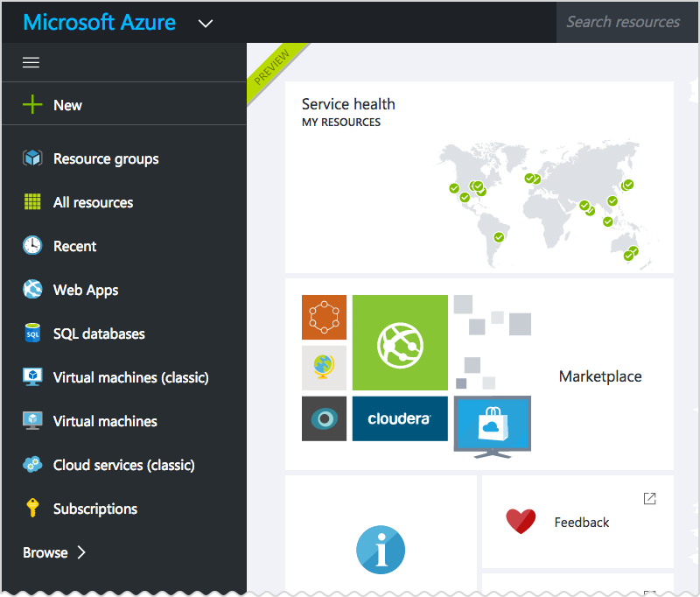Select the All resources grid icon
The height and width of the screenshot is (597, 700).
32,202
